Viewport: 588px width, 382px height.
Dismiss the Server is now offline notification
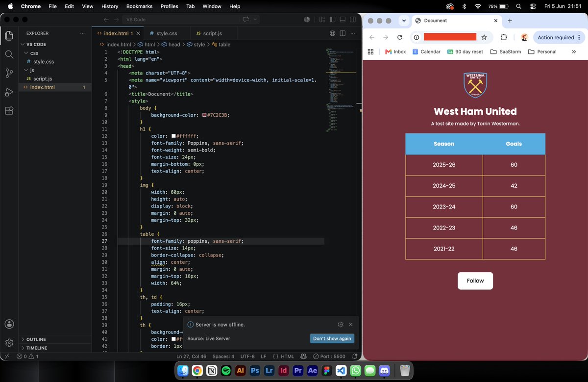pyautogui.click(x=351, y=325)
